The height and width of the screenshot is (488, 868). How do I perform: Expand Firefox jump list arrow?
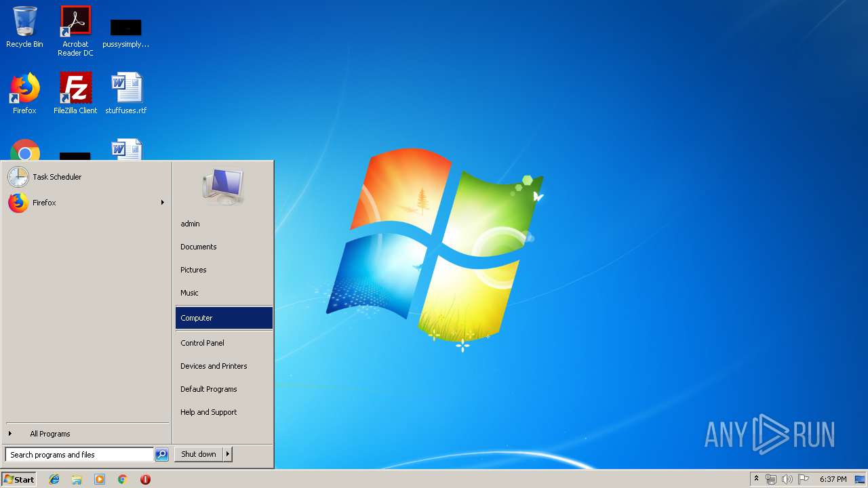click(x=163, y=203)
